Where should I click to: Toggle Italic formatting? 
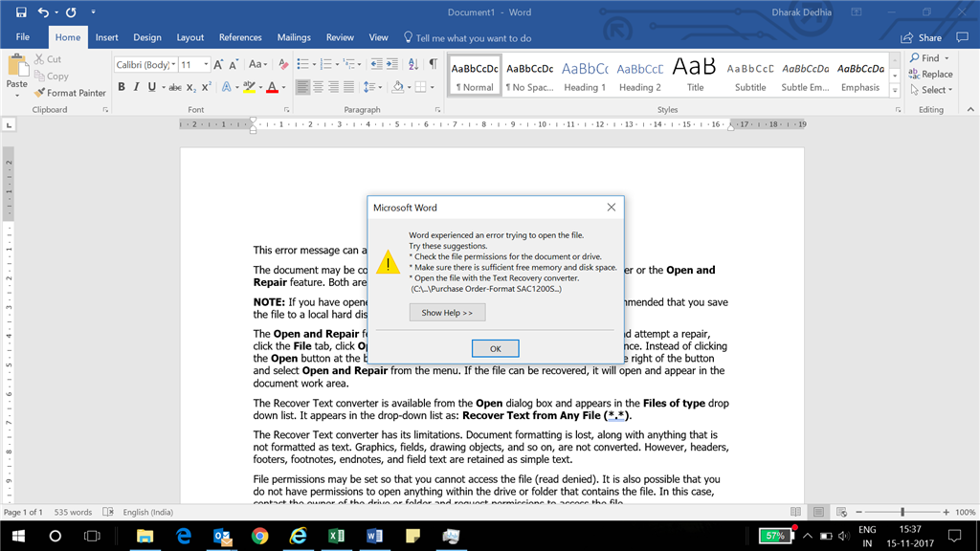pos(136,87)
